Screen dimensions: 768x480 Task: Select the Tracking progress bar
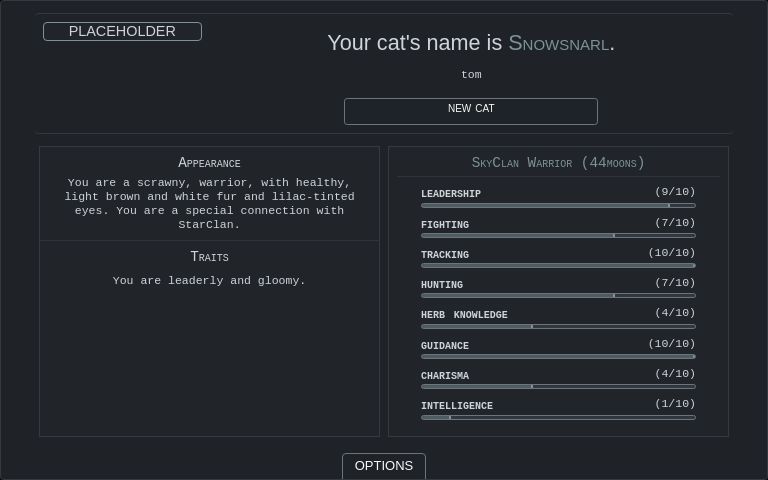pos(558,266)
